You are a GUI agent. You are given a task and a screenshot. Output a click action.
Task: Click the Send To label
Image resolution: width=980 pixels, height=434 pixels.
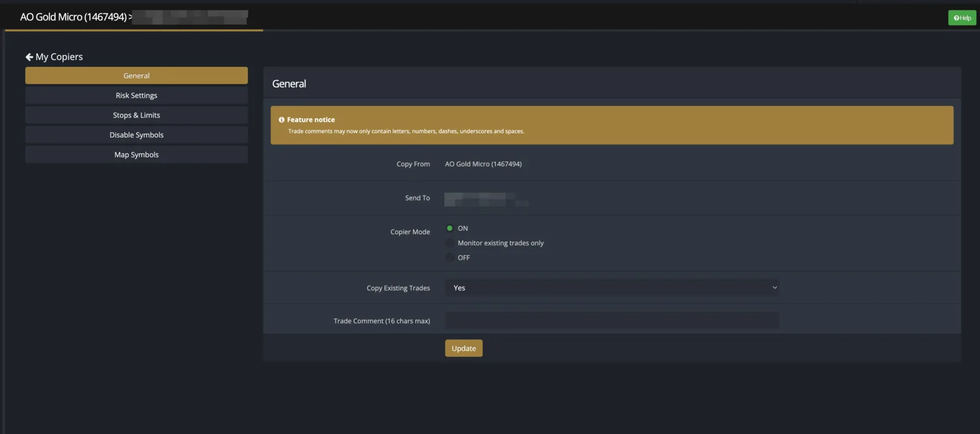pyautogui.click(x=417, y=198)
